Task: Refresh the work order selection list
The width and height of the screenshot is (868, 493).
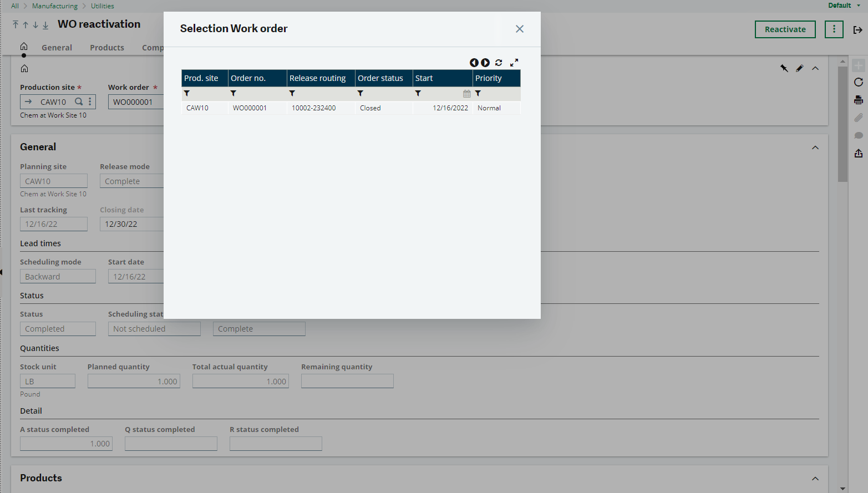Action: 499,63
